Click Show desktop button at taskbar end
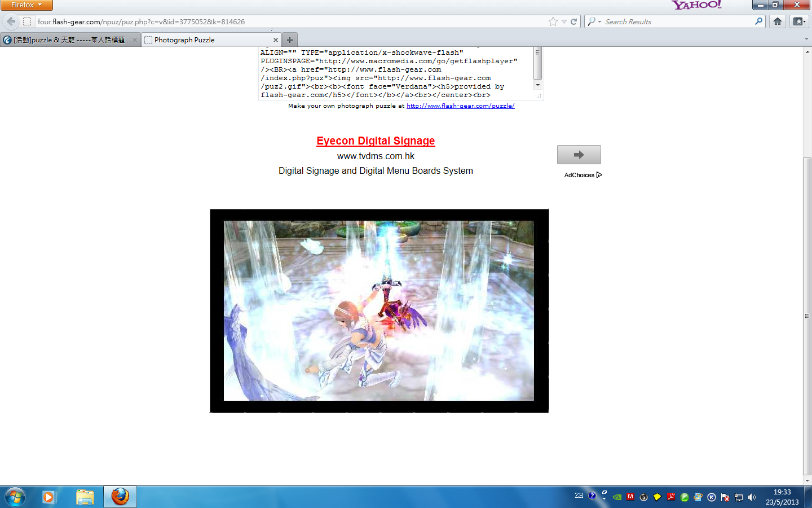Screen dimensions: 812x508 tap(808, 497)
